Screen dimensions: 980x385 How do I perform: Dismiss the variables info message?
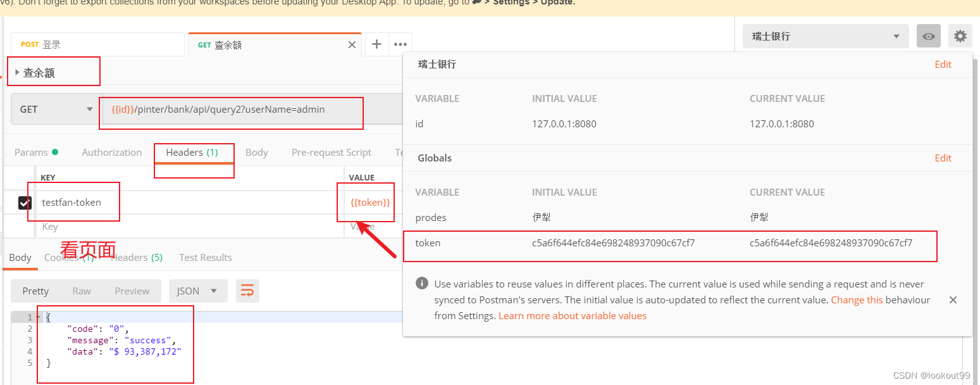coord(953,300)
